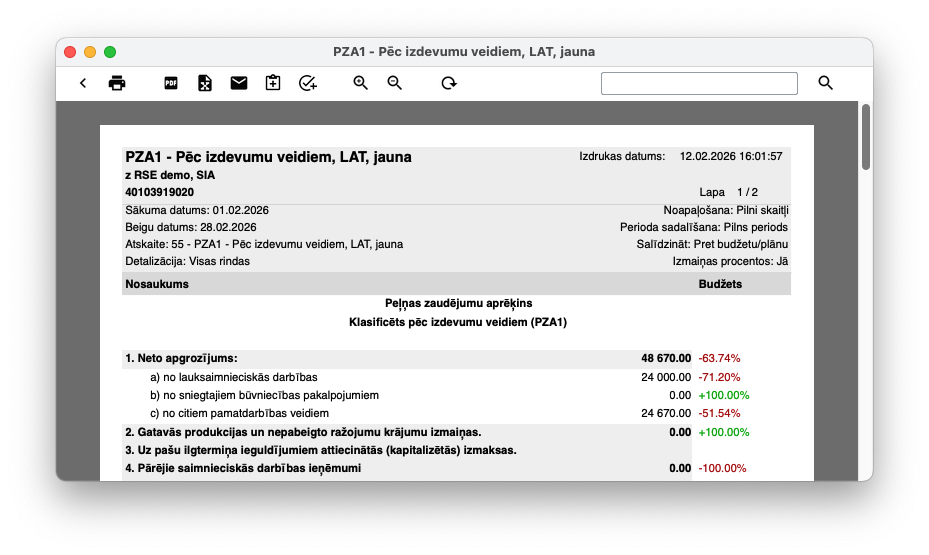Click the Nosaukums column header
Screen dimensions: 929x555
[157, 284]
